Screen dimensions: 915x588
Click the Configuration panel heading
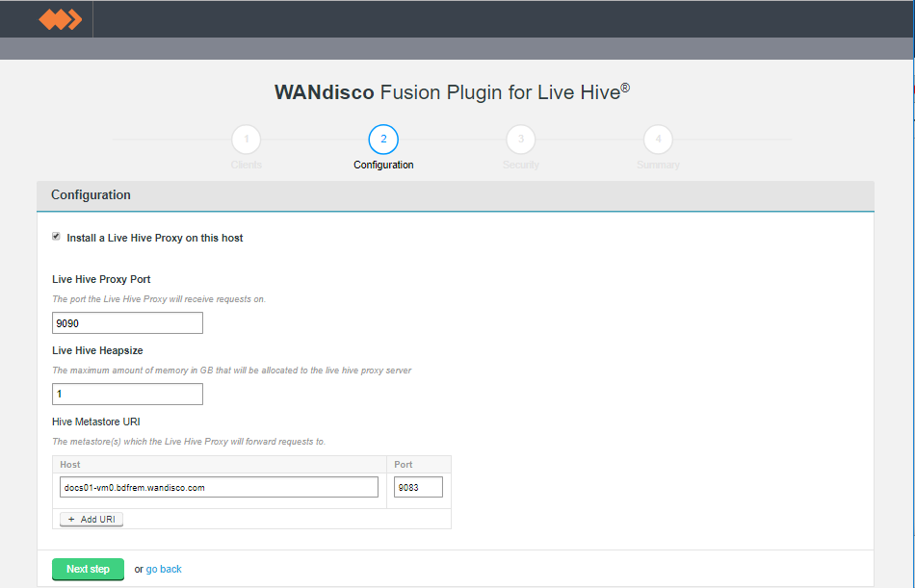click(91, 194)
